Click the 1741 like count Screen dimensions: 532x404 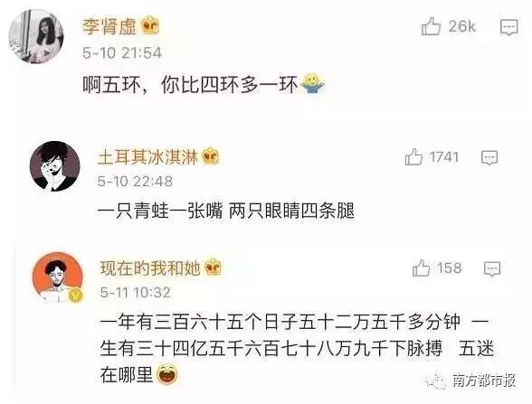443,157
